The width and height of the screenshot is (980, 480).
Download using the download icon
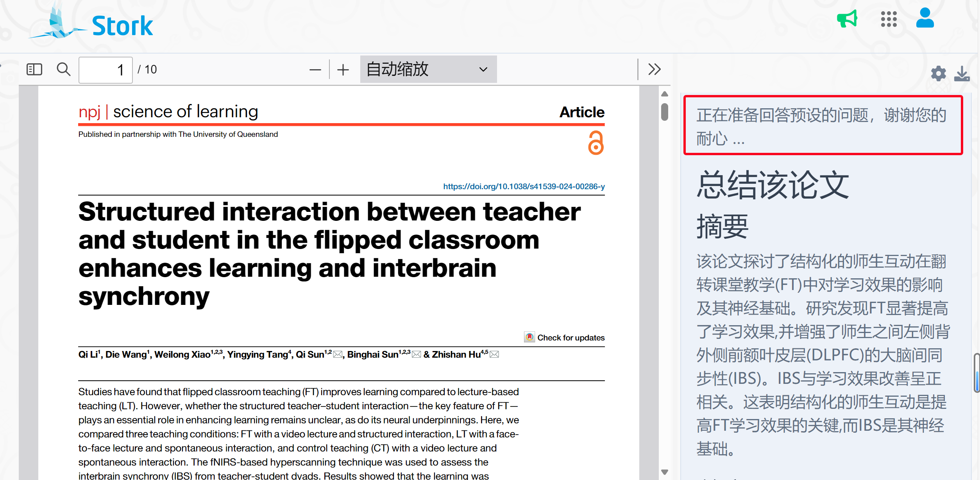(x=962, y=73)
